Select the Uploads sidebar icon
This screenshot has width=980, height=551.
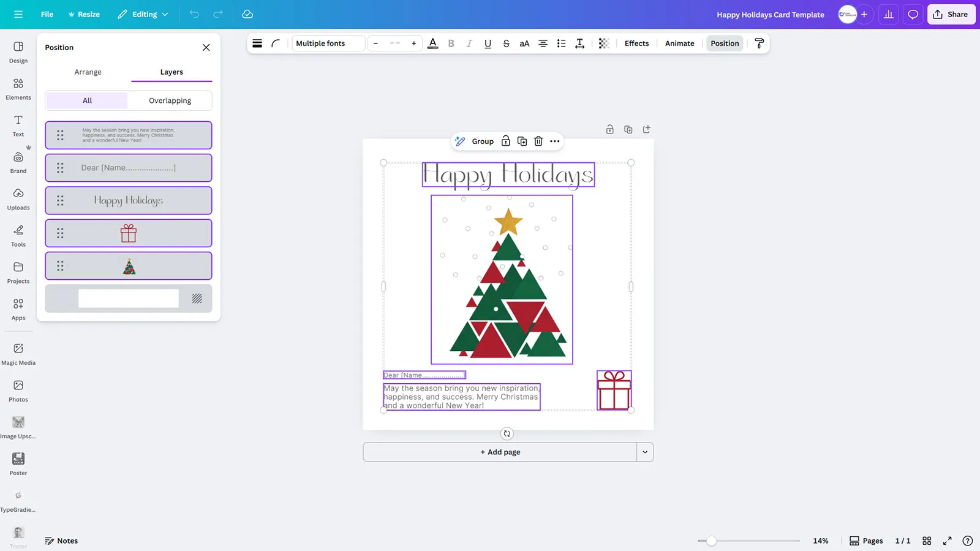click(18, 198)
